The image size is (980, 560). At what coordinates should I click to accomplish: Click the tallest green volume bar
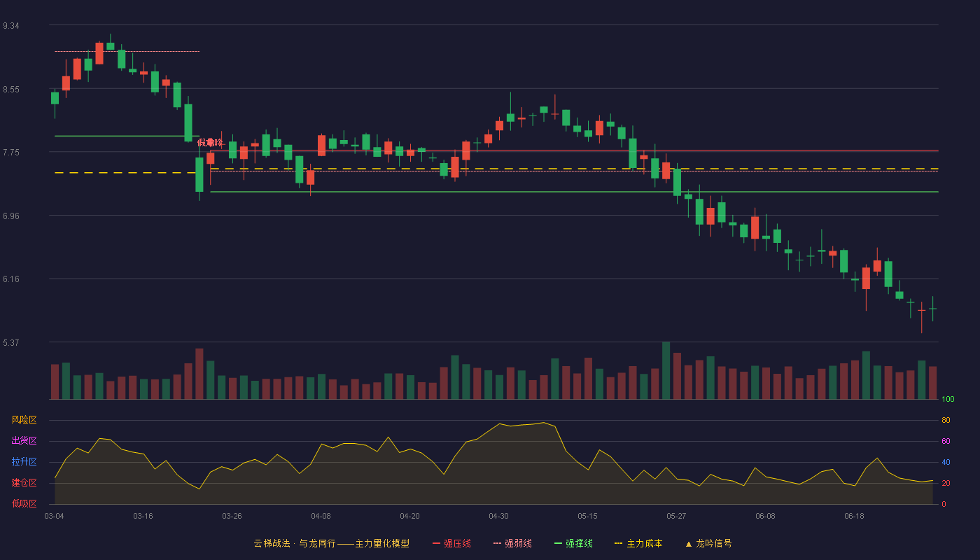[666, 371]
